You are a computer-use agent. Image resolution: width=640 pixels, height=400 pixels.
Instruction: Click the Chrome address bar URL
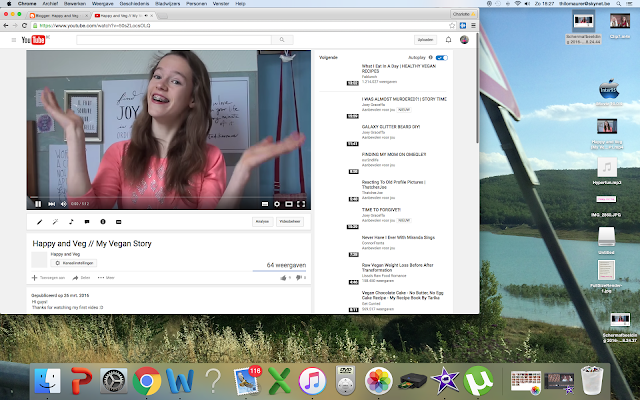[95, 25]
